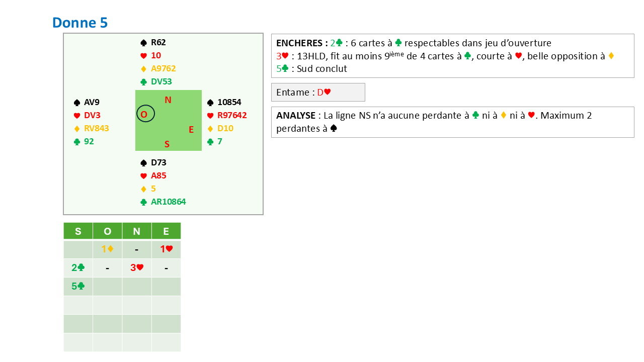Click the heart symbol beside R97642
Screen dimensions: 644x362
[211, 116]
